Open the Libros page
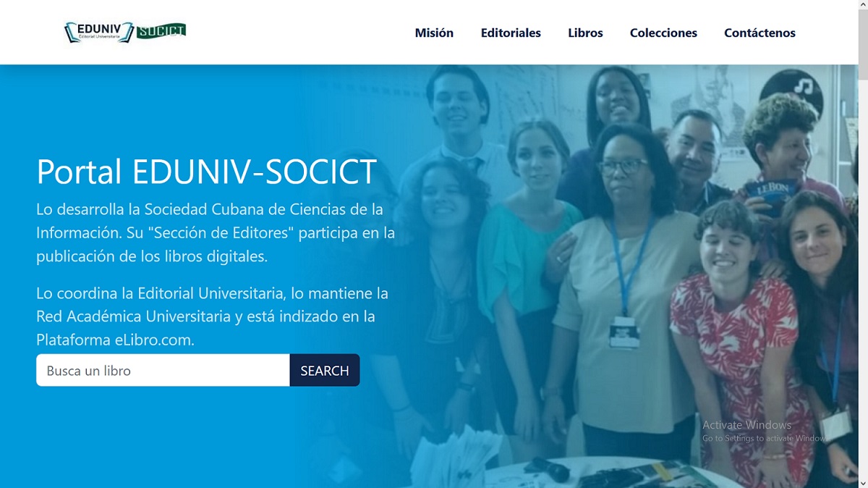868x488 pixels. pos(585,33)
